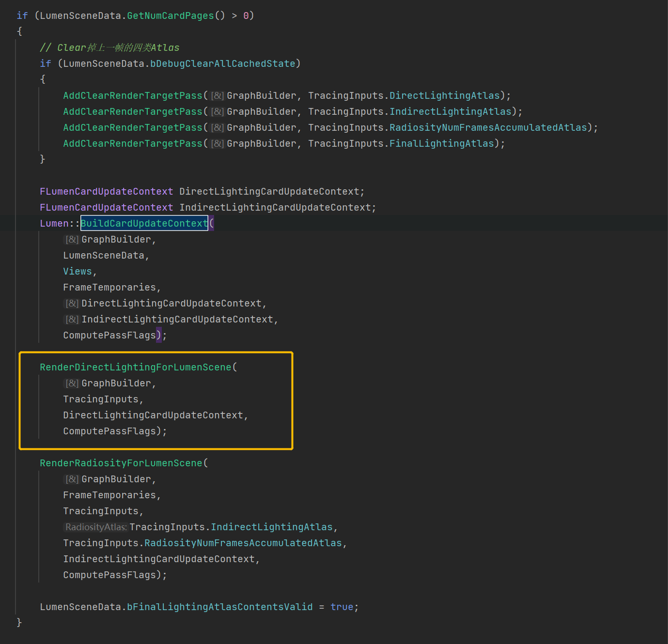Click the Views argument of BuildCardUpdateContext

tap(77, 271)
